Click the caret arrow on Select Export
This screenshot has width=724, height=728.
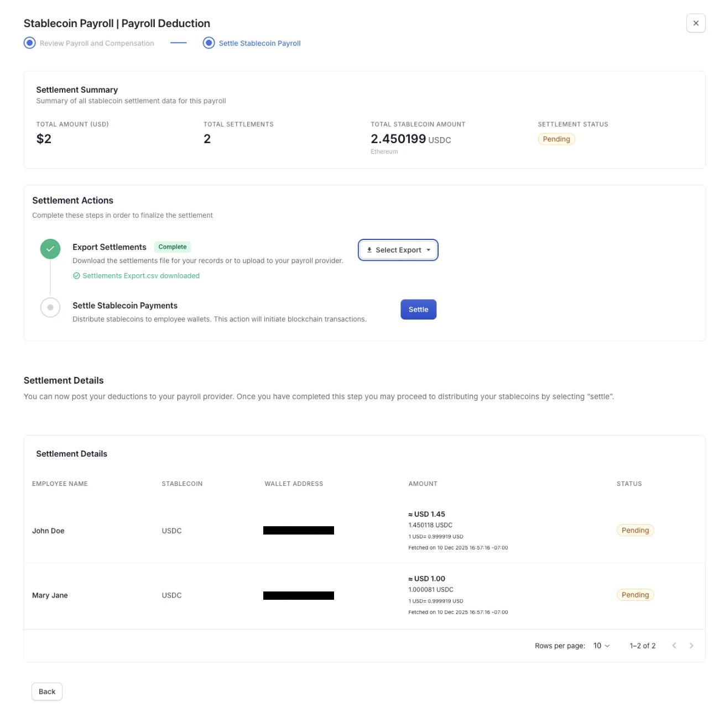428,250
